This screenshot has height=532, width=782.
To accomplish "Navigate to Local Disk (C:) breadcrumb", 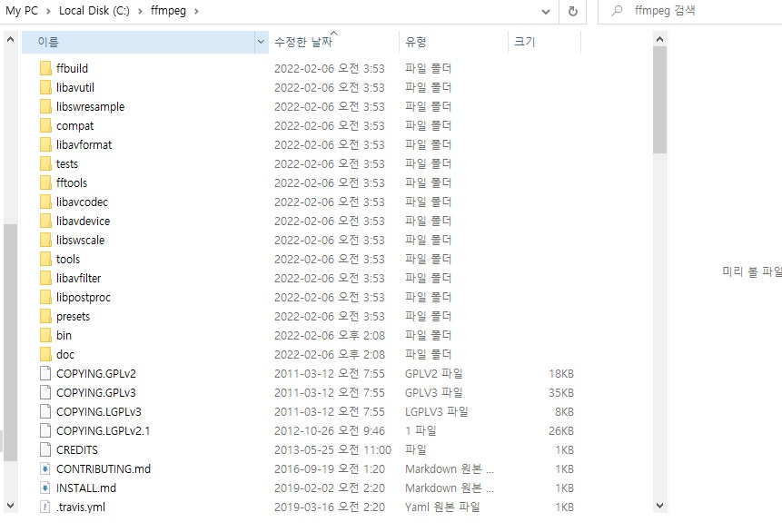I will tap(94, 11).
